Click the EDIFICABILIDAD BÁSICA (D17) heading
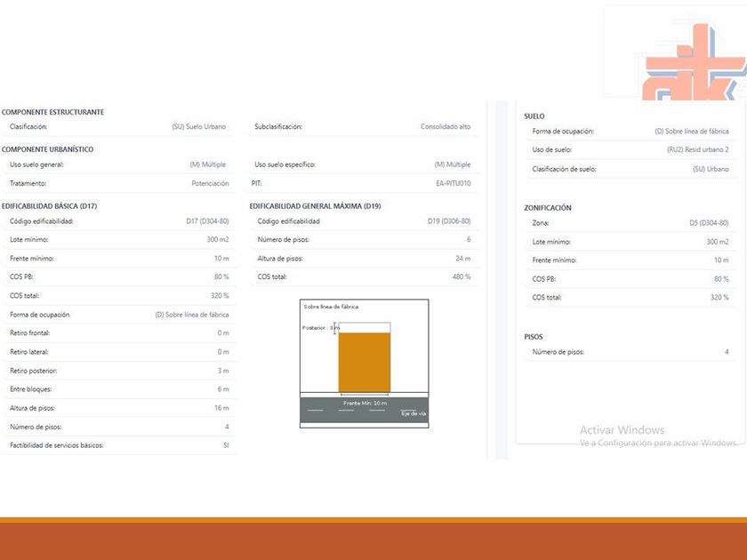Screen dimensions: 747x560 point(49,206)
